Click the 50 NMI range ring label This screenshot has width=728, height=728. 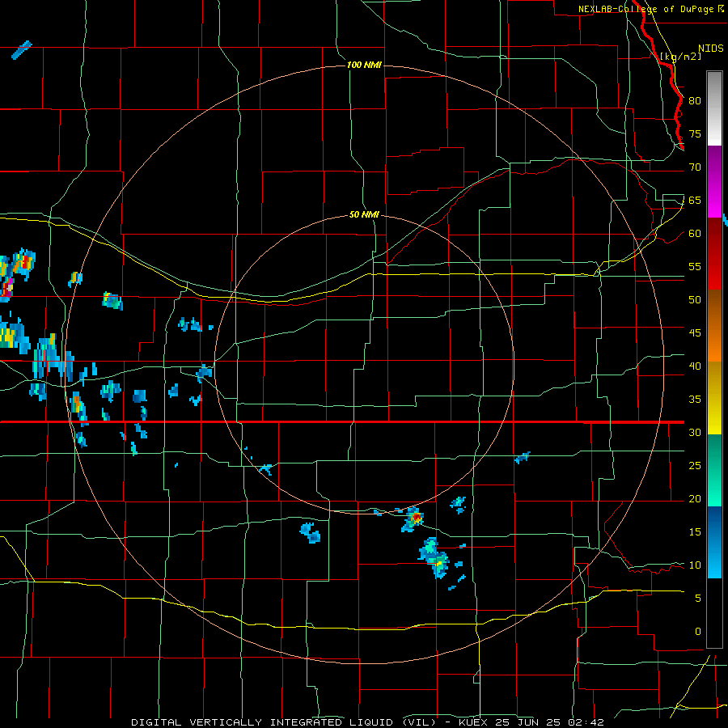[x=364, y=214]
